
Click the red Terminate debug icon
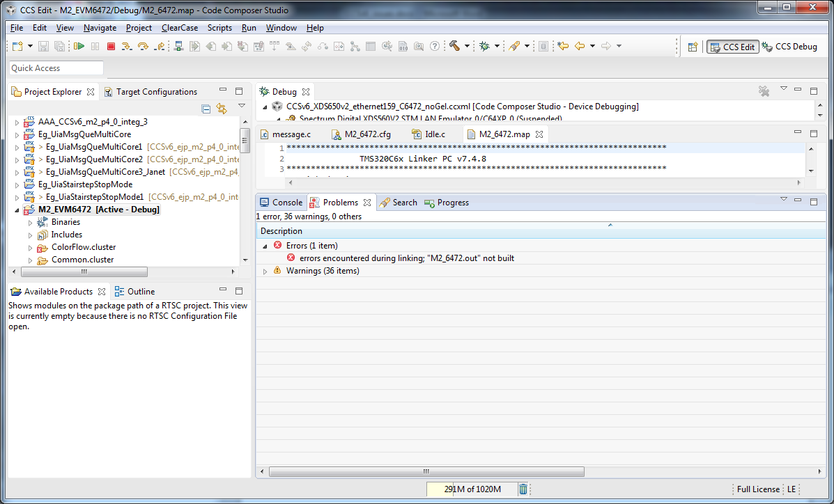(111, 46)
